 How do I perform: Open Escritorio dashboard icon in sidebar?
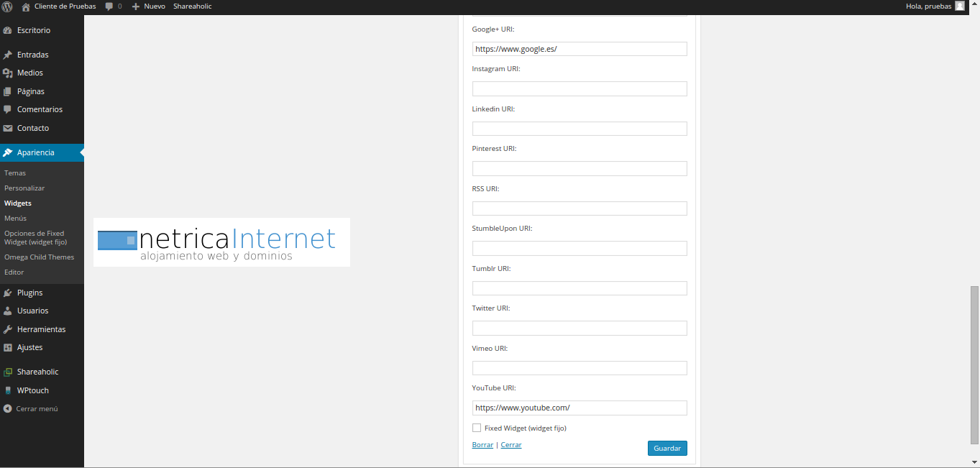[7, 31]
